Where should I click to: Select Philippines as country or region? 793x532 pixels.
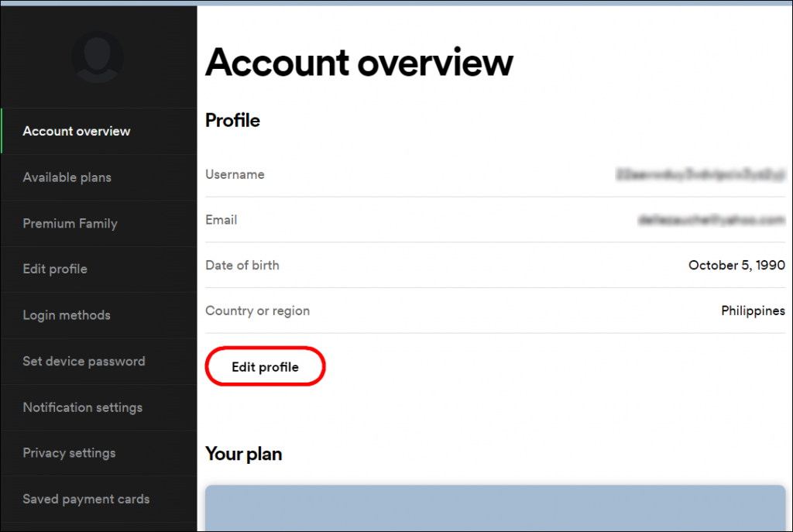coord(753,311)
